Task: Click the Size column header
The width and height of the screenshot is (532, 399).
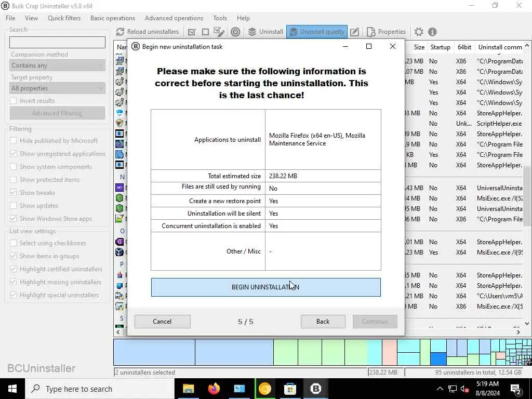Action: [419, 47]
